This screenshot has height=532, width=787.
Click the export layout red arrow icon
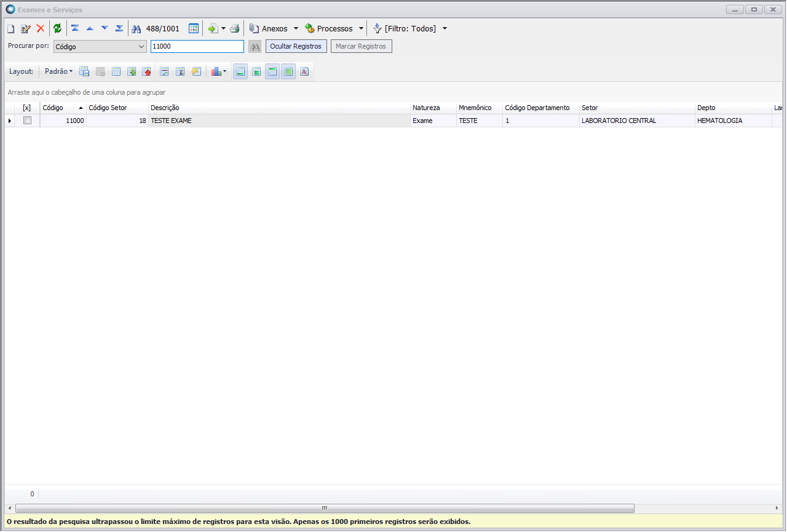(147, 71)
